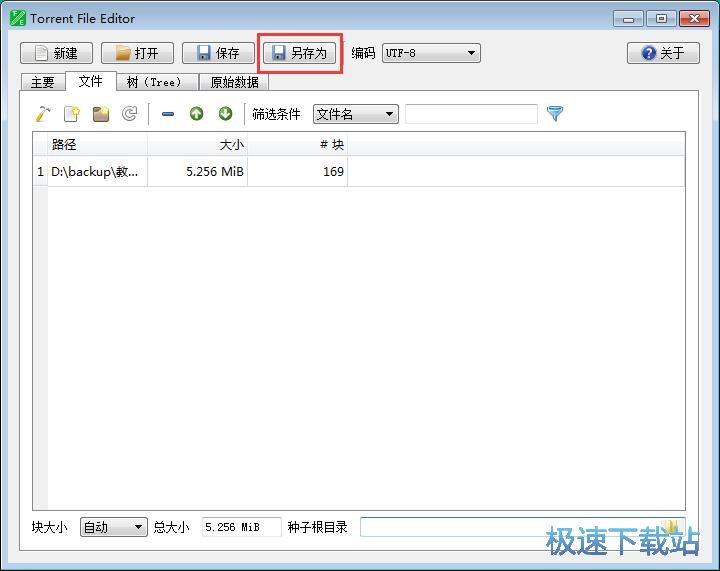Open the UTF-8 encoding dropdown
The image size is (720, 571).
click(430, 53)
